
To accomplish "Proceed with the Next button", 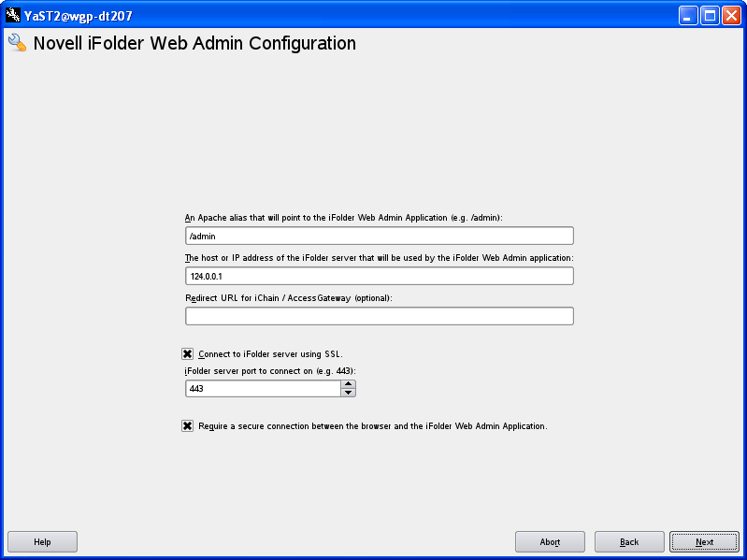I will (x=704, y=542).
